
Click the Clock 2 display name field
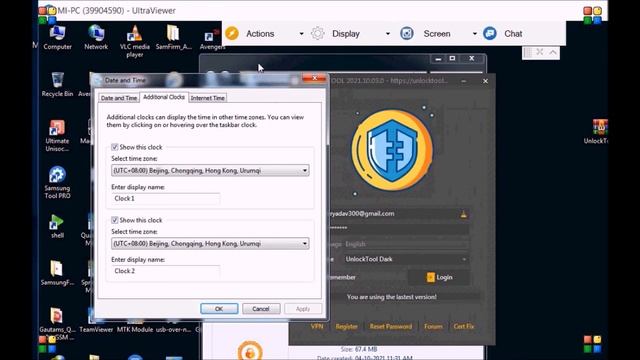click(165, 271)
